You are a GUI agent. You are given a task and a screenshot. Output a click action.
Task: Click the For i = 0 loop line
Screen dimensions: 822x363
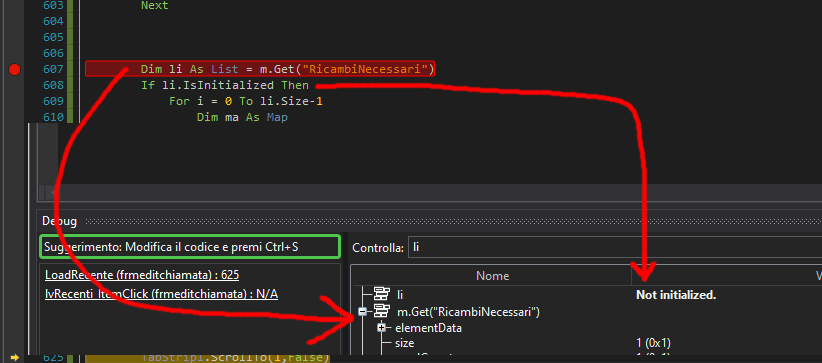pos(245,101)
